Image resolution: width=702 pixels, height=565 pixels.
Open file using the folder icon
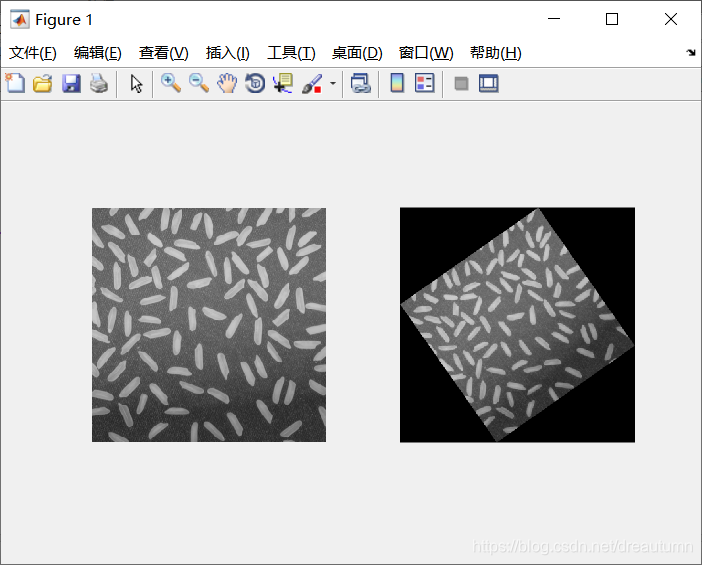point(43,84)
